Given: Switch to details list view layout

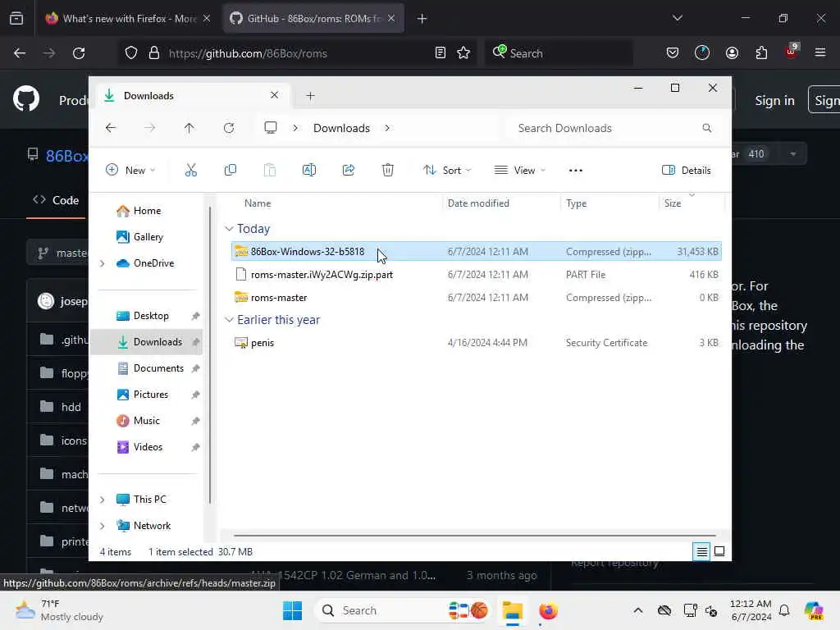Looking at the screenshot, I should click(701, 551).
